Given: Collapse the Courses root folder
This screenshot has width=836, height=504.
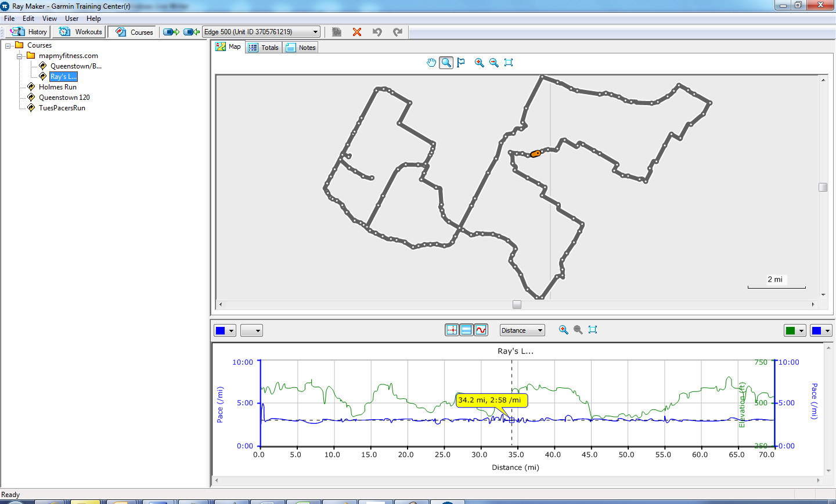Looking at the screenshot, I should [8, 45].
